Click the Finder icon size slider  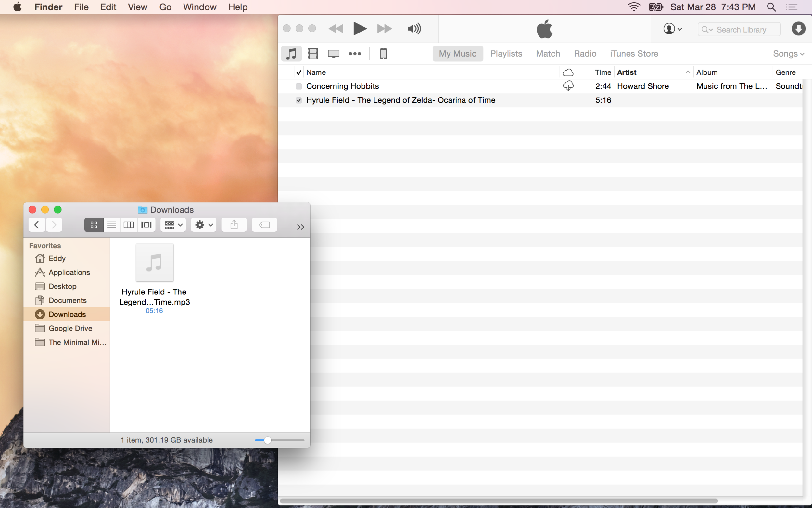click(279, 440)
